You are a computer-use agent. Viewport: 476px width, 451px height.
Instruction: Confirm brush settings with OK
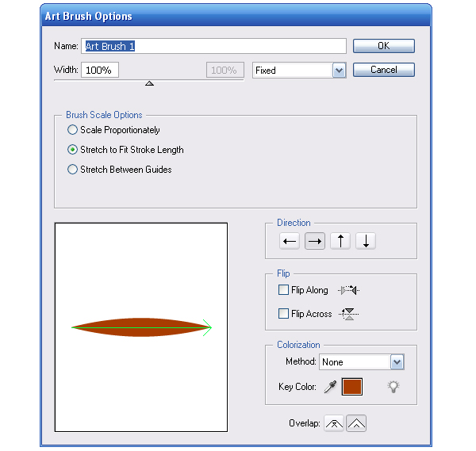coord(384,46)
